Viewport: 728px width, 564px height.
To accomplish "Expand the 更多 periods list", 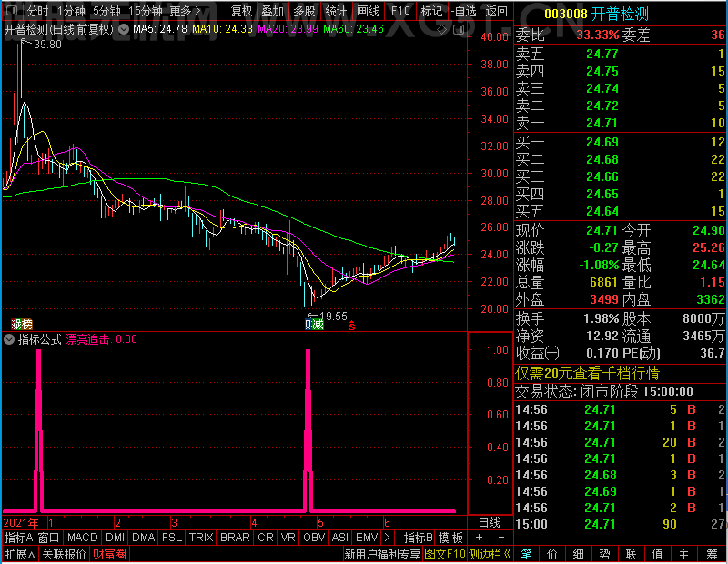I will click(x=186, y=11).
